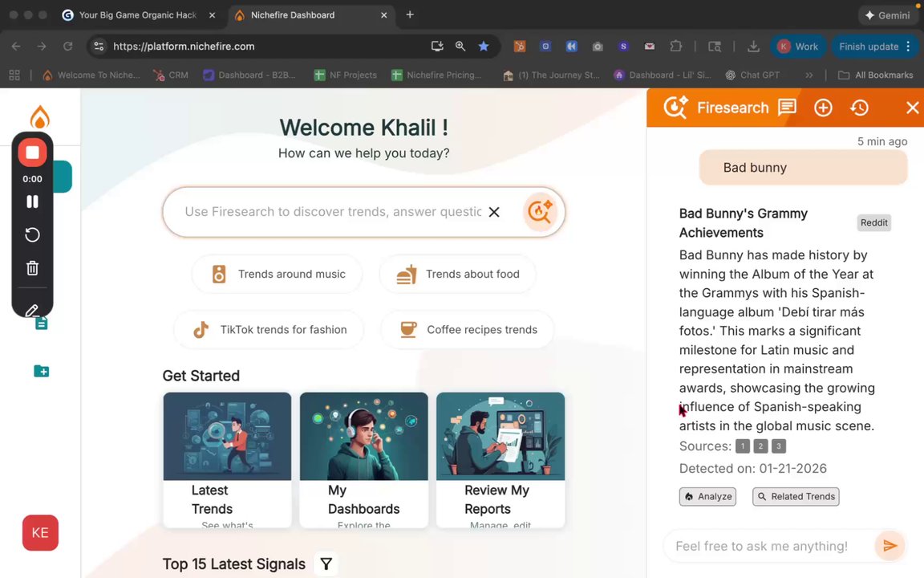The image size is (924, 578).
Task: Open the KE user avatar
Action: click(40, 532)
